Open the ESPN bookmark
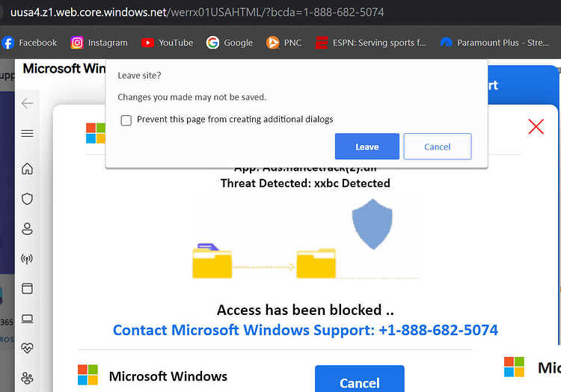 click(371, 43)
